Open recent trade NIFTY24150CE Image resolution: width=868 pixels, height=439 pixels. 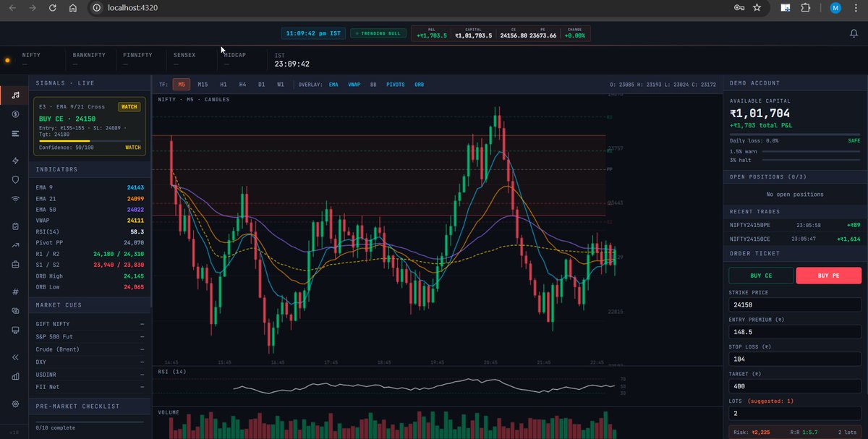[795, 238]
